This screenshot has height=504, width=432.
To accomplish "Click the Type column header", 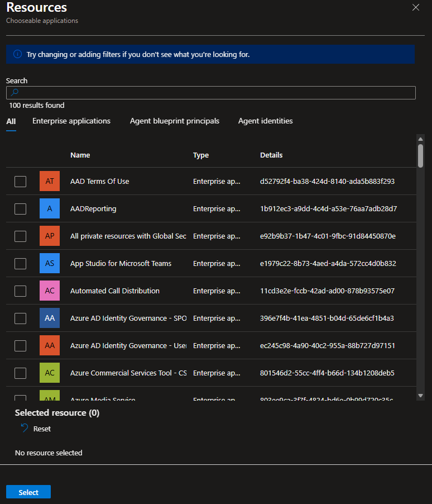I will 201,155.
